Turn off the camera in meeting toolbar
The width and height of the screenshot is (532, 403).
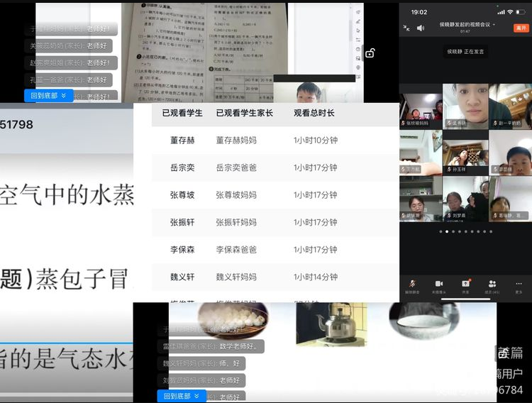coord(438,284)
